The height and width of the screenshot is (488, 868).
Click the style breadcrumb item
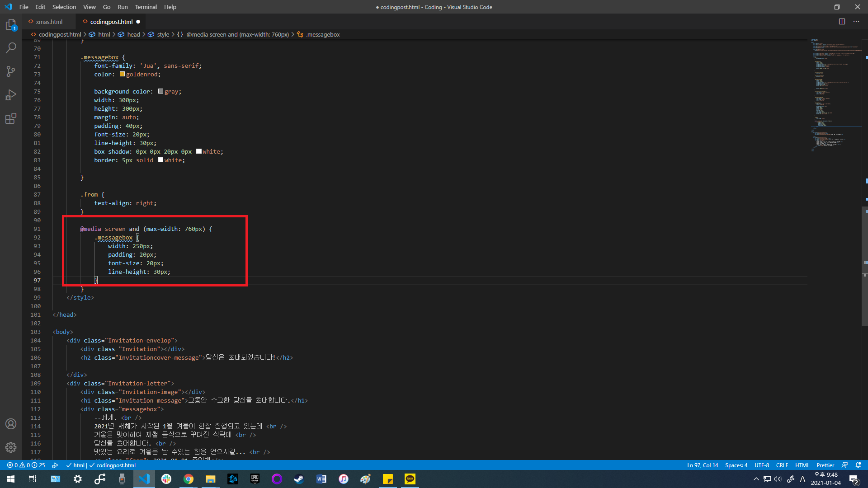click(x=163, y=34)
